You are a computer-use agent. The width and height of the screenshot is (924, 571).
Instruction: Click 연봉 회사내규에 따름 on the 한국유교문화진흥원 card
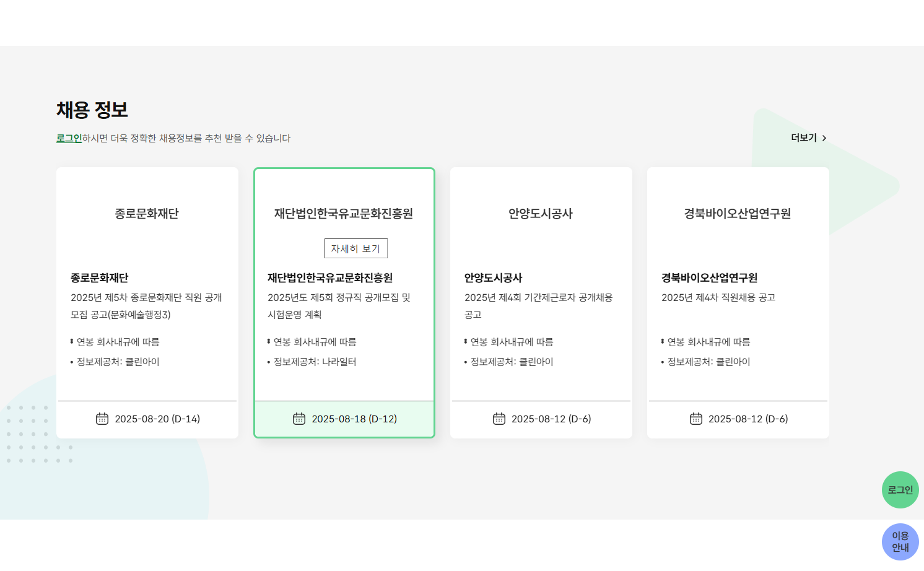315,342
